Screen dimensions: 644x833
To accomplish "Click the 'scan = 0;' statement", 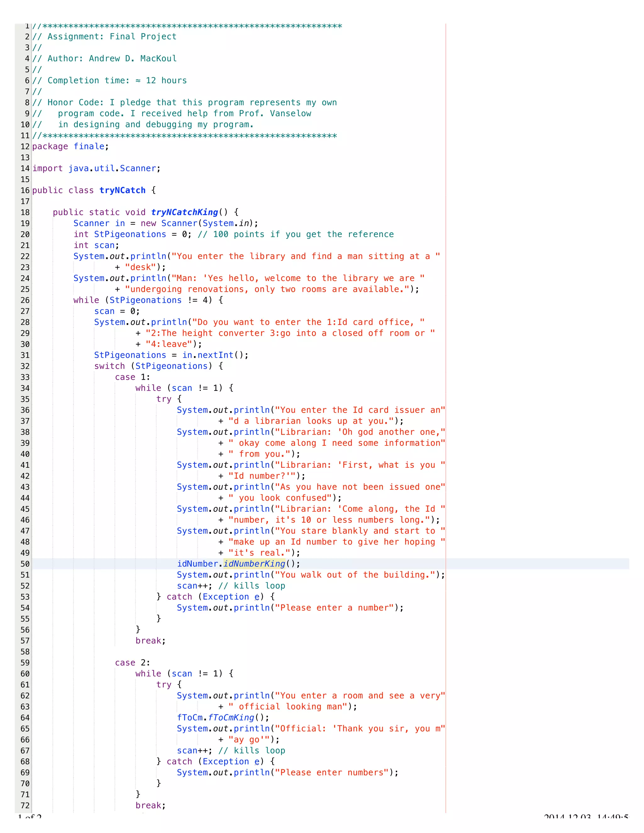I will tap(117, 311).
